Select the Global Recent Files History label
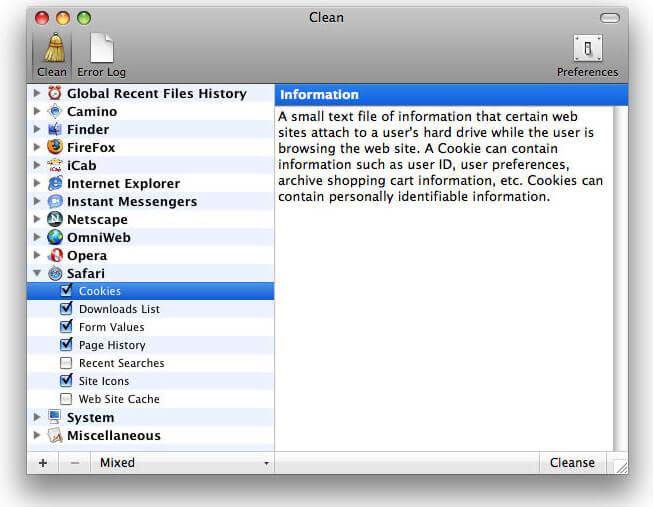Viewport: 653px width, 507px height. tap(157, 93)
